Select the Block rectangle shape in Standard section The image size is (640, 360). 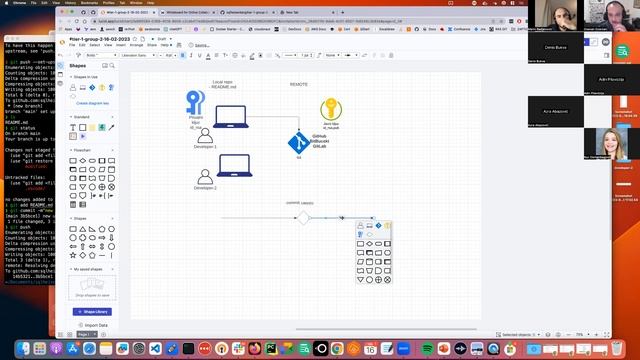(82, 127)
